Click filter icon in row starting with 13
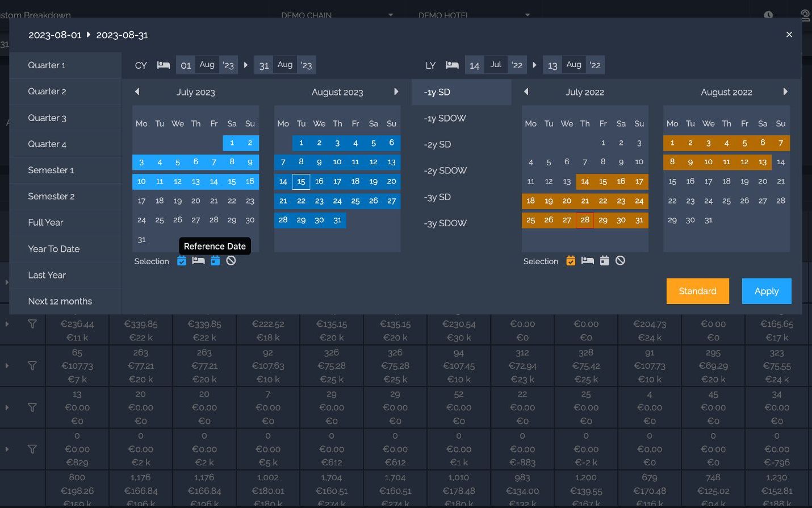812x508 pixels. [32, 407]
